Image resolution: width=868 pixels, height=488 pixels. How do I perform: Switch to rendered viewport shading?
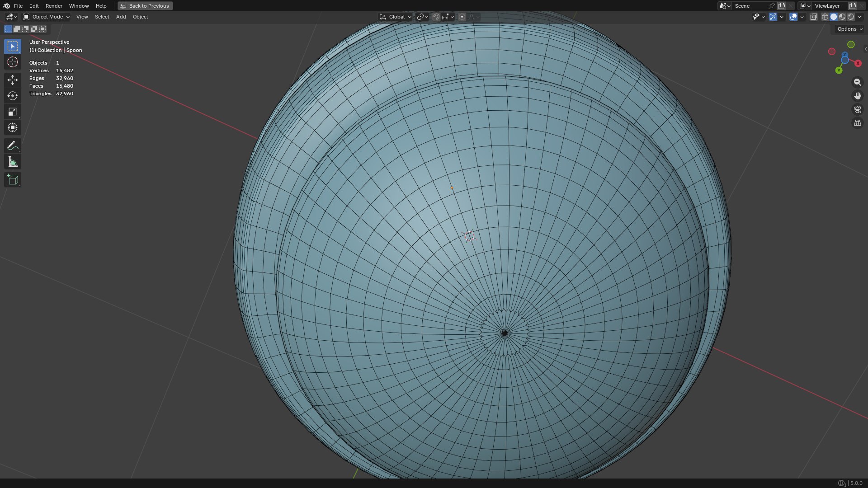(x=851, y=17)
